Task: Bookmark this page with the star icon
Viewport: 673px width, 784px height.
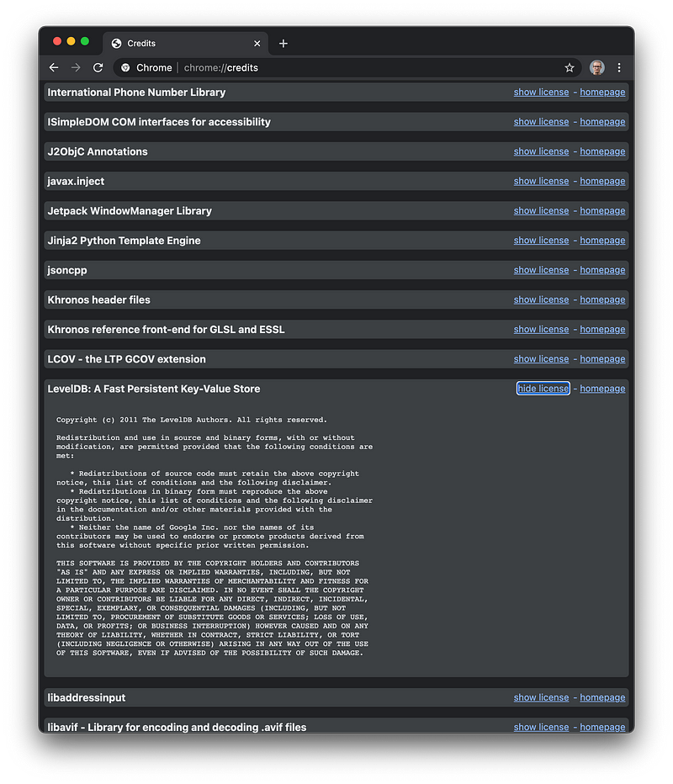Action: click(x=570, y=67)
